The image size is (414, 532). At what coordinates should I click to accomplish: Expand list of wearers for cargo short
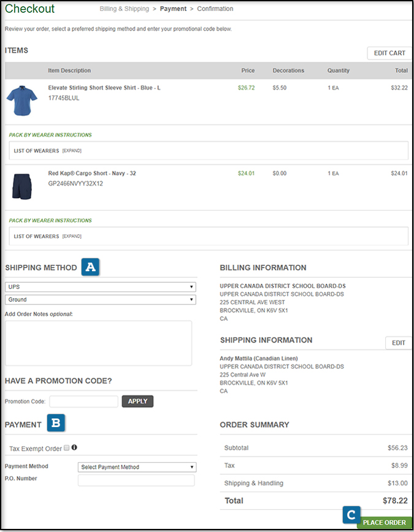[72, 236]
